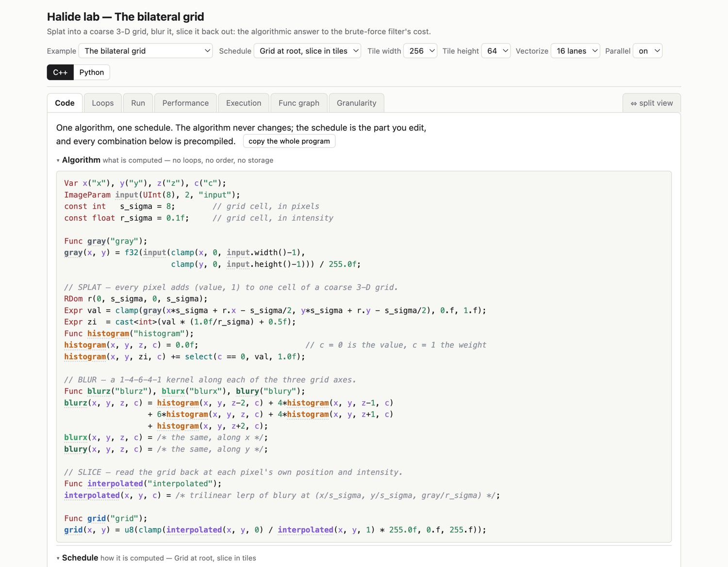The width and height of the screenshot is (728, 567).
Task: Collapse the Schedule section triangle
Action: 58,558
